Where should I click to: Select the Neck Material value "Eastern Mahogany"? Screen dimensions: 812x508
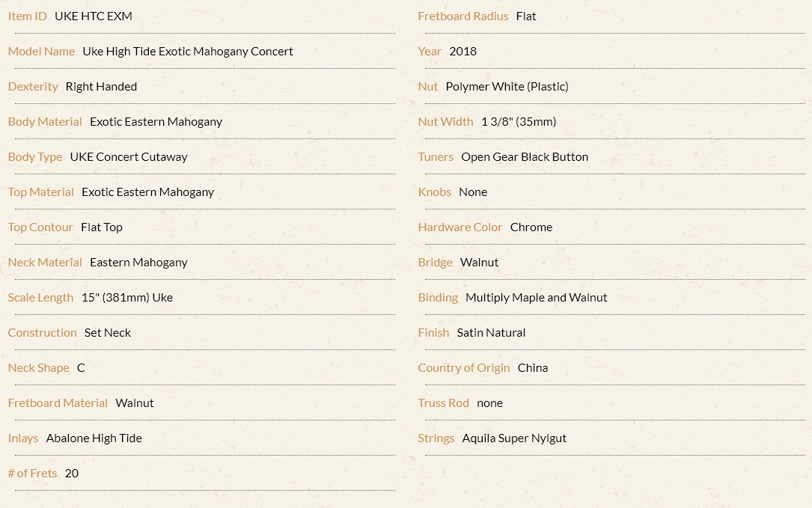coord(138,263)
